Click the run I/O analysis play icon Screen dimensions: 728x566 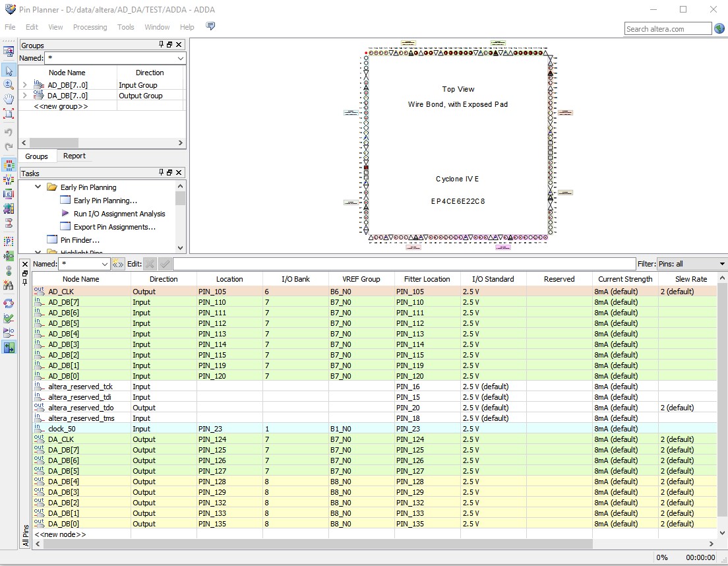[x=9, y=332]
